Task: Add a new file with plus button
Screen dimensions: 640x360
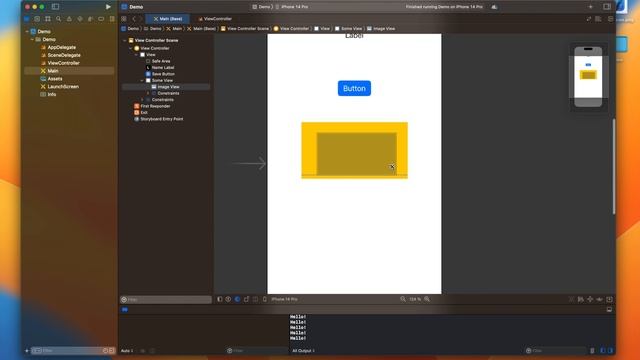Action: pyautogui.click(x=27, y=351)
